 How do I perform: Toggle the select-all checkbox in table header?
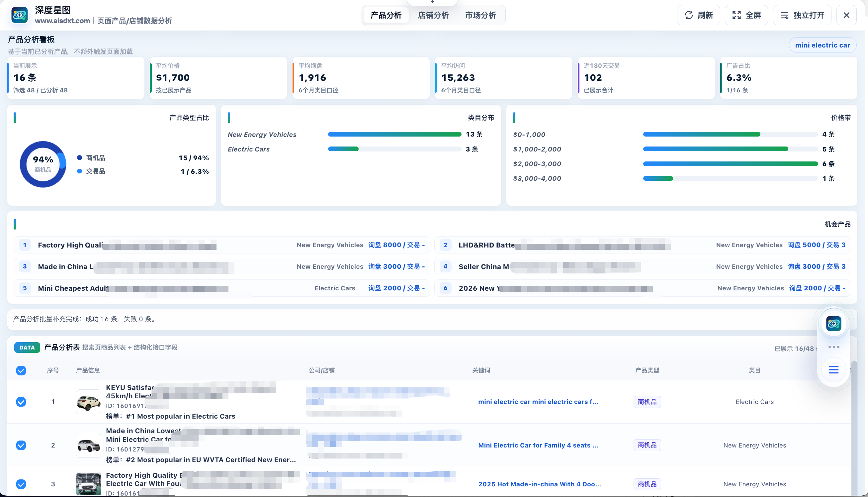coord(21,370)
